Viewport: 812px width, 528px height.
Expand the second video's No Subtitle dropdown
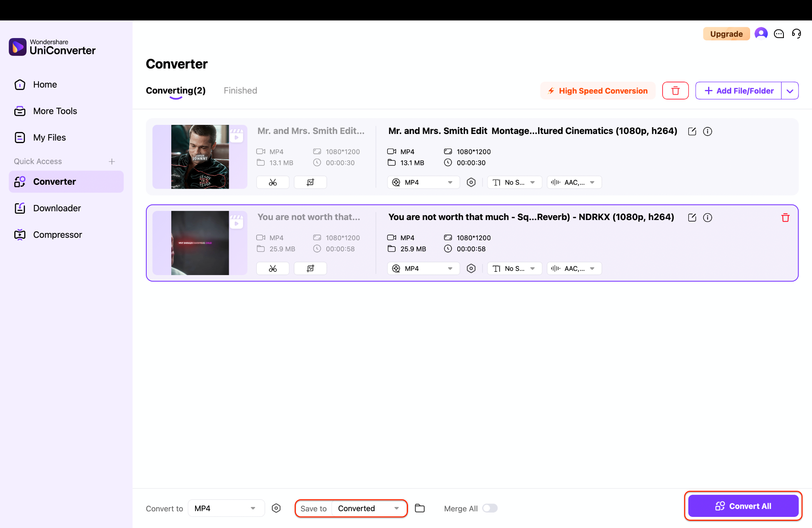tap(514, 268)
